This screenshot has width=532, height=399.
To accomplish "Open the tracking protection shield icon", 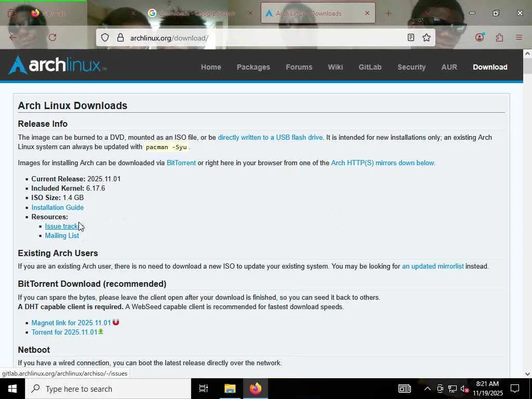I will 105,37.
